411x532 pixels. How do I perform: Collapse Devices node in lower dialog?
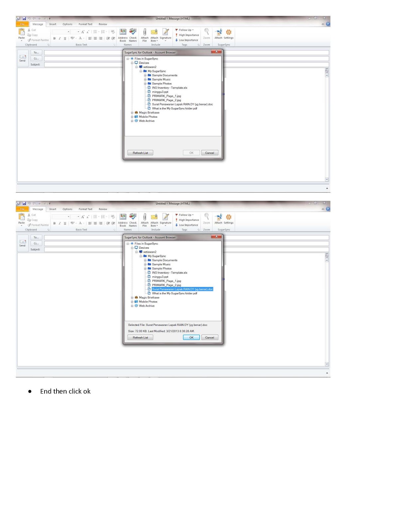[x=132, y=248]
